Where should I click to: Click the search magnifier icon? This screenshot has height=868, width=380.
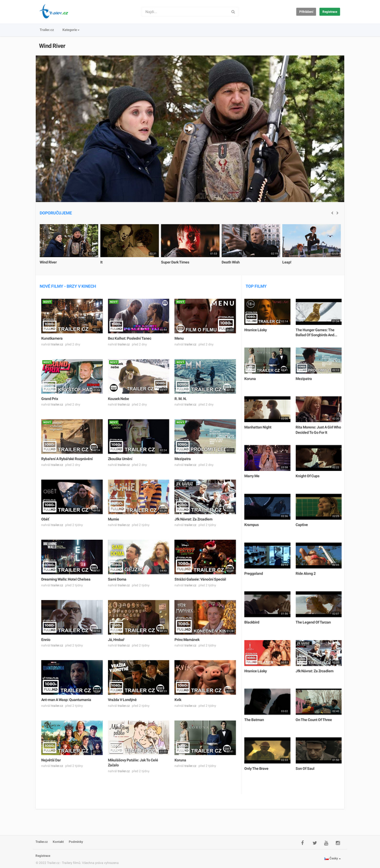(x=233, y=11)
